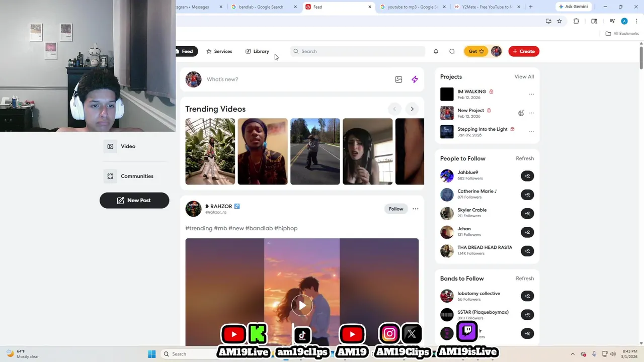The image size is (644, 362).
Task: Follow 5STAR (Plaqueboymax) band via add icon
Action: tap(527, 315)
